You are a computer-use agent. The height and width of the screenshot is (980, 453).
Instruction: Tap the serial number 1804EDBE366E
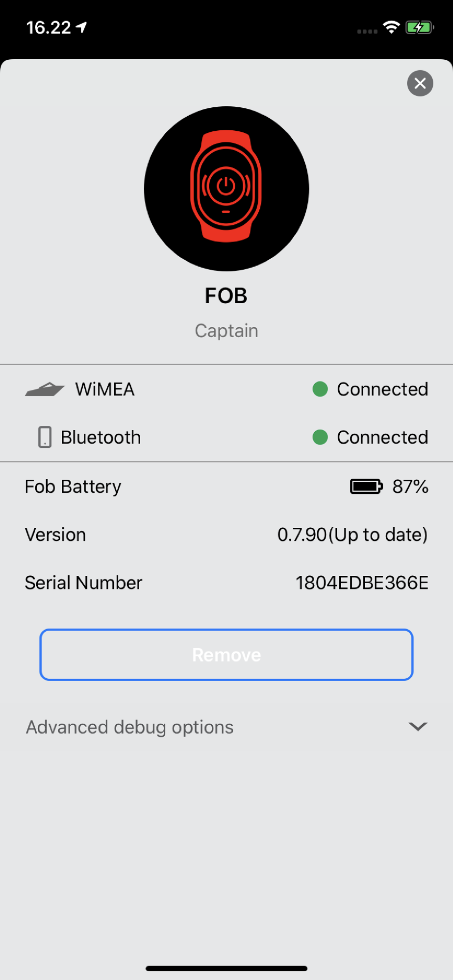pos(362,583)
